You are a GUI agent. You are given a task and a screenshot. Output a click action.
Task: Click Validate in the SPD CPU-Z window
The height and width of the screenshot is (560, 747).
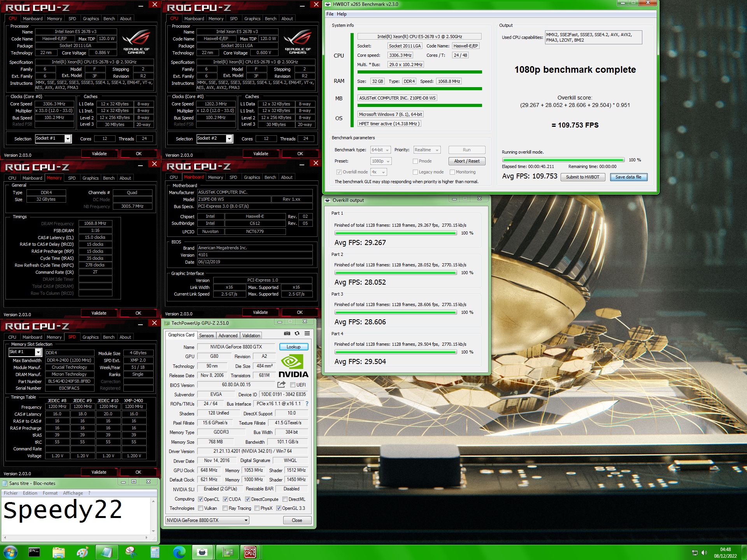pyautogui.click(x=99, y=472)
